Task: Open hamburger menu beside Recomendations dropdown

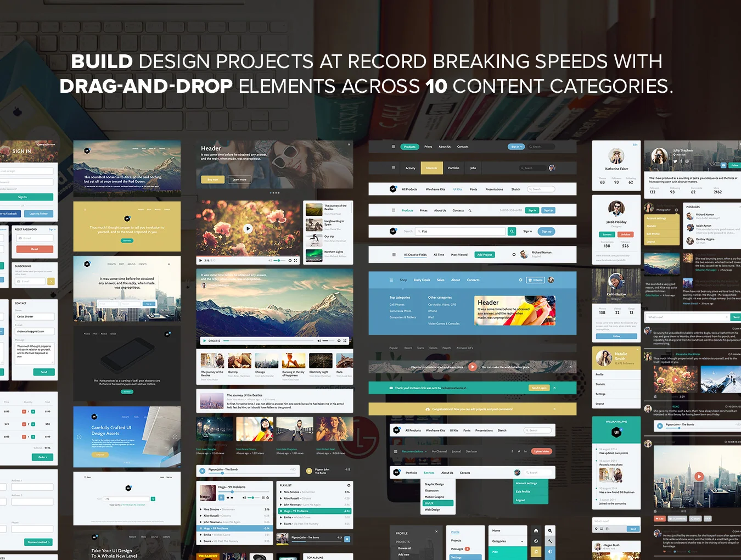Action: [395, 451]
